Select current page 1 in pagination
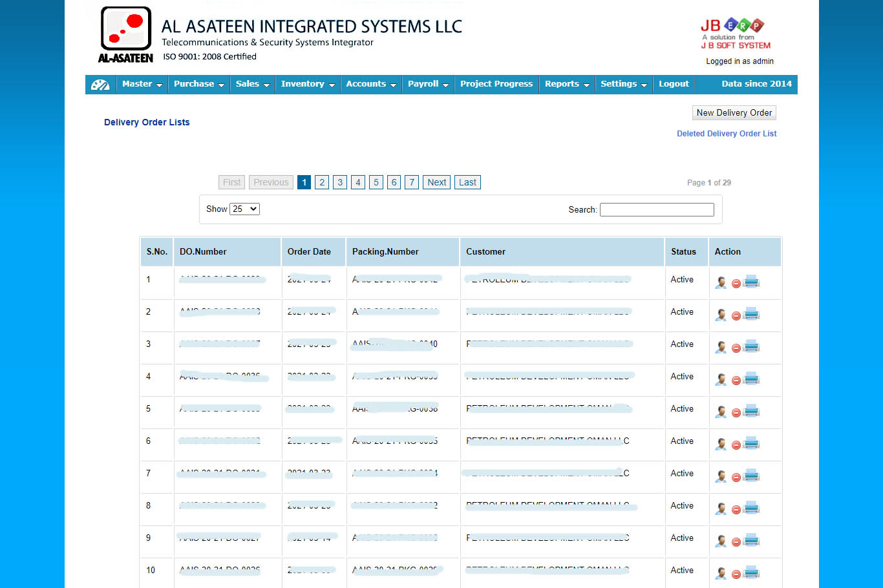This screenshot has width=883, height=588. point(304,182)
